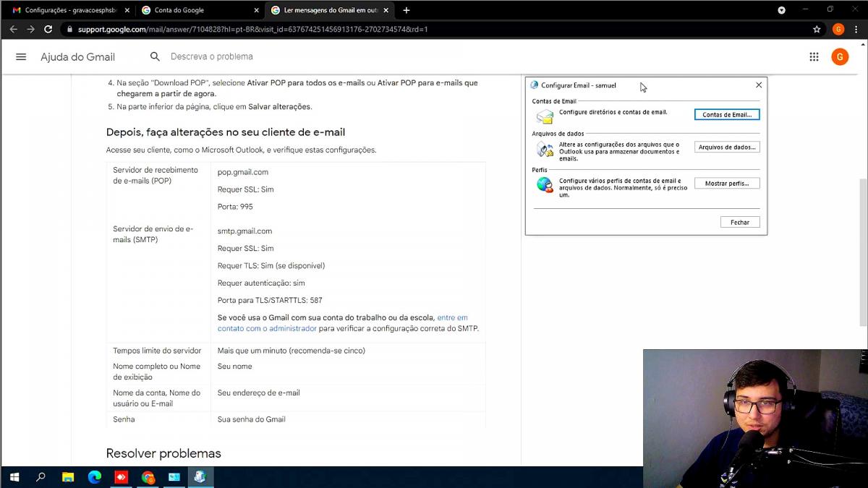
Task: Open the entre em contato com o administrador link
Action: point(343,323)
